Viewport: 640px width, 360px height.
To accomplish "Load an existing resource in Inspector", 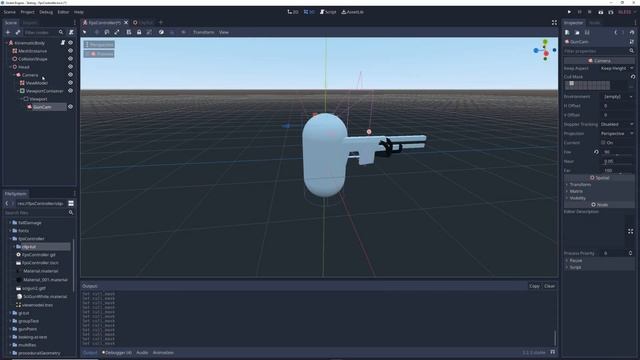I will click(577, 32).
